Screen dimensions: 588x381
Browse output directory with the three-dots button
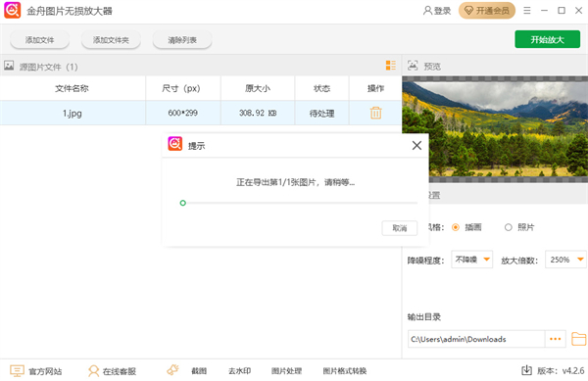[x=555, y=339]
